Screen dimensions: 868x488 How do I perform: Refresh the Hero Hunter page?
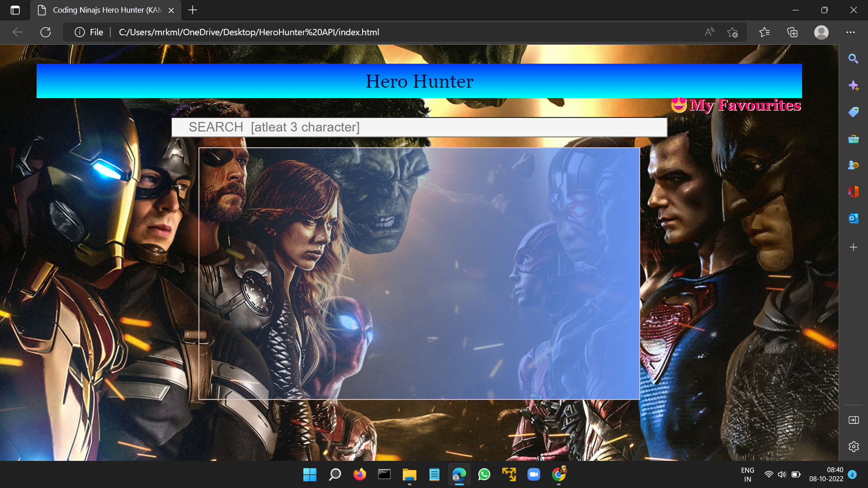pyautogui.click(x=45, y=32)
